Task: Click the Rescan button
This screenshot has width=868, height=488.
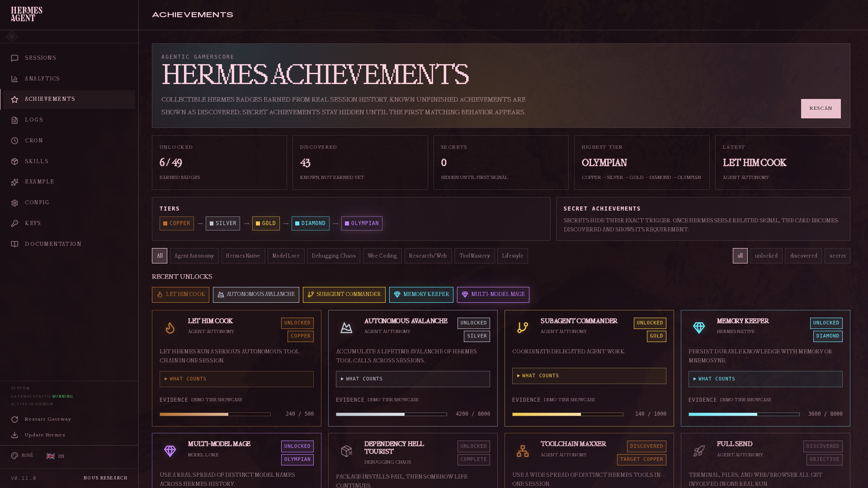Action: (x=821, y=109)
